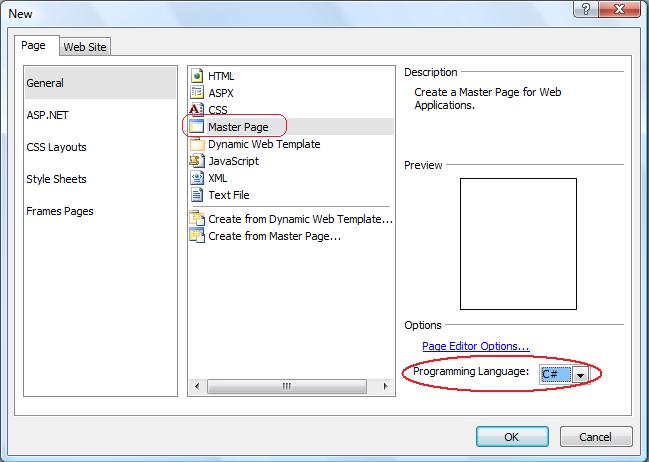This screenshot has width=649, height=462.
Task: Choose the ASPX page icon
Action: (196, 93)
